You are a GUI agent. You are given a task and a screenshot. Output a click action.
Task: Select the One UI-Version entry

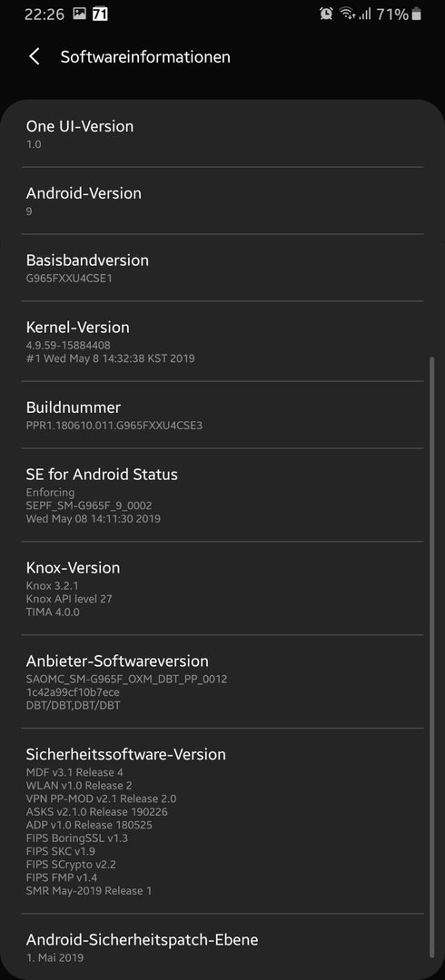coord(222,133)
